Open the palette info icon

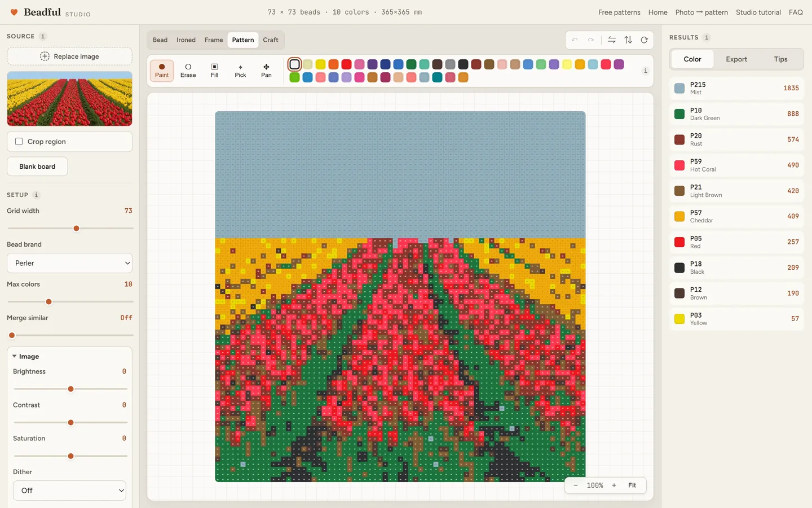coord(646,71)
